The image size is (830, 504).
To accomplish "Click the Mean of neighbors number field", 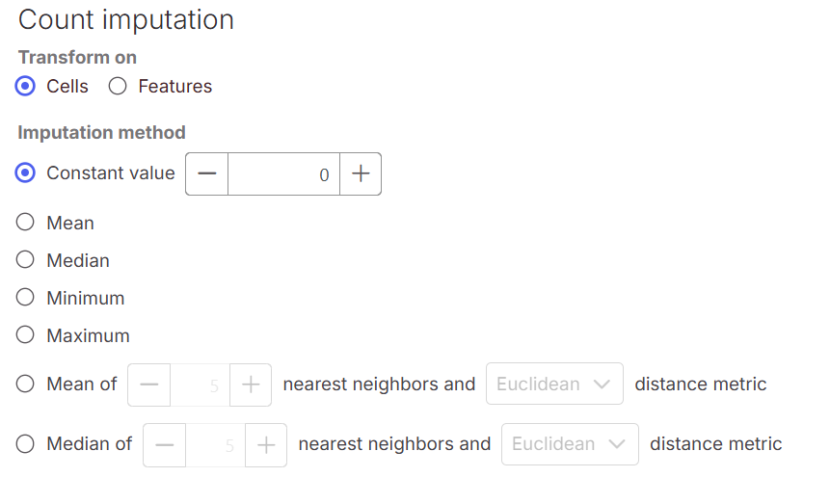I will click(x=200, y=385).
